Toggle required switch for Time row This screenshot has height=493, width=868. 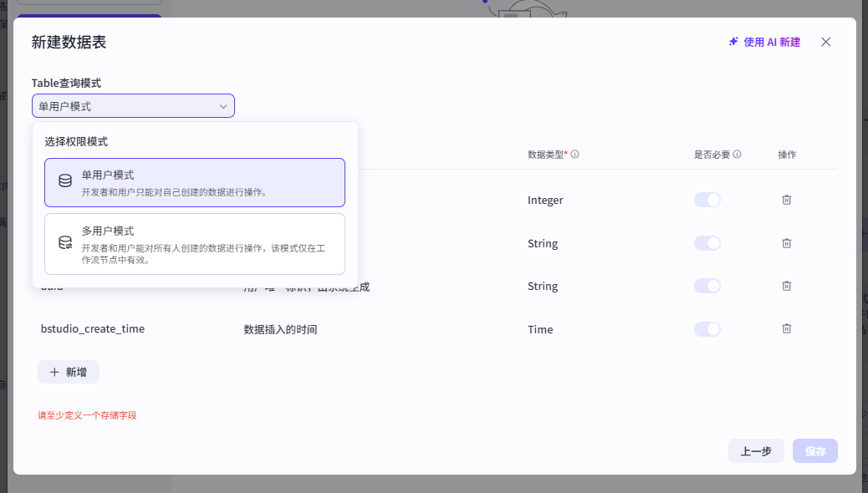[x=707, y=329]
